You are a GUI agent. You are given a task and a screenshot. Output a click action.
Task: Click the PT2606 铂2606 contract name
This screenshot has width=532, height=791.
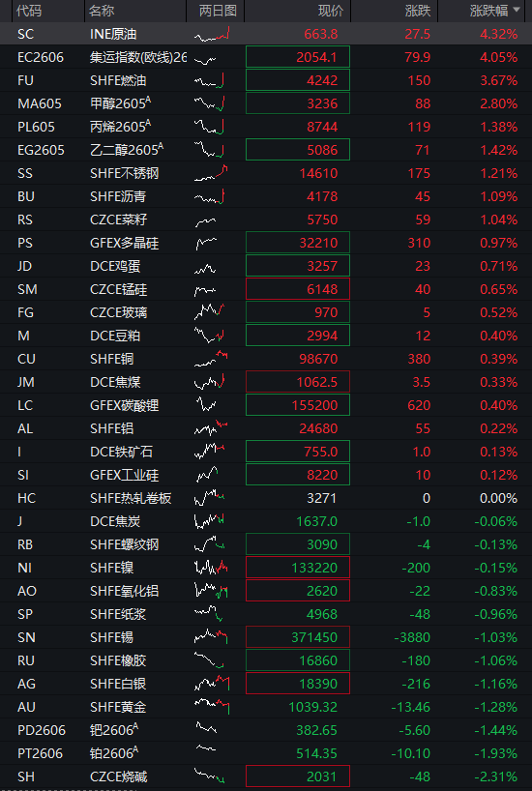114,753
